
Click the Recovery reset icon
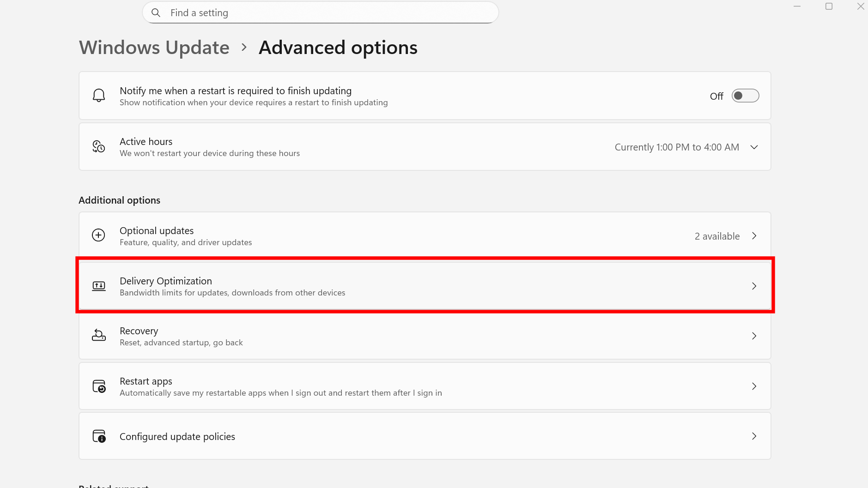point(98,336)
